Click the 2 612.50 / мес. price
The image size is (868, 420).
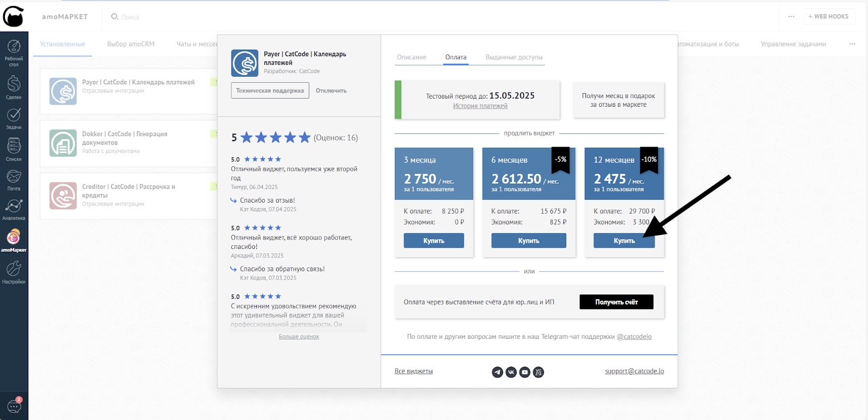525,179
